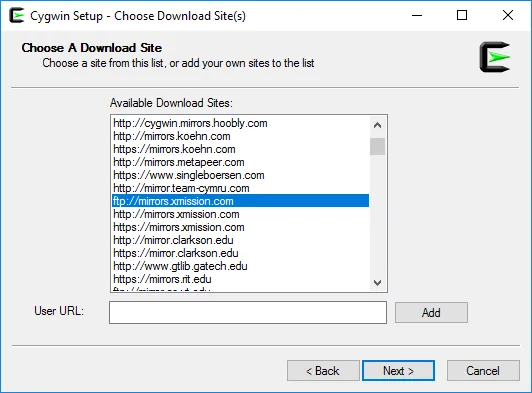The image size is (532, 393).
Task: Click the Add button
Action: click(x=431, y=312)
